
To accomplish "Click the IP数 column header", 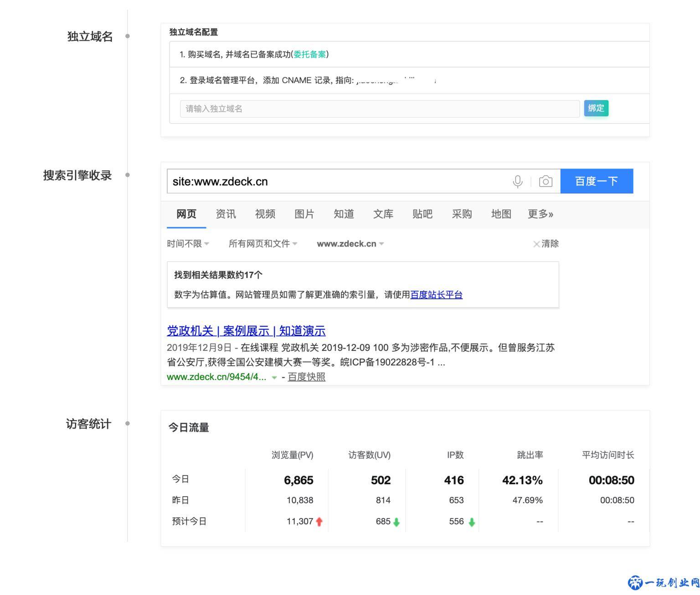I will point(455,455).
